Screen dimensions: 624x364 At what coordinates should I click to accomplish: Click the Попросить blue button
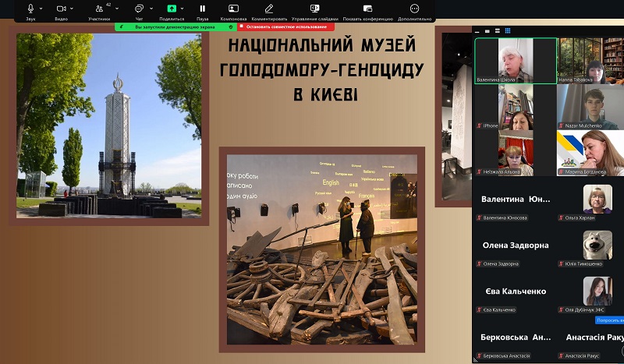click(608, 320)
